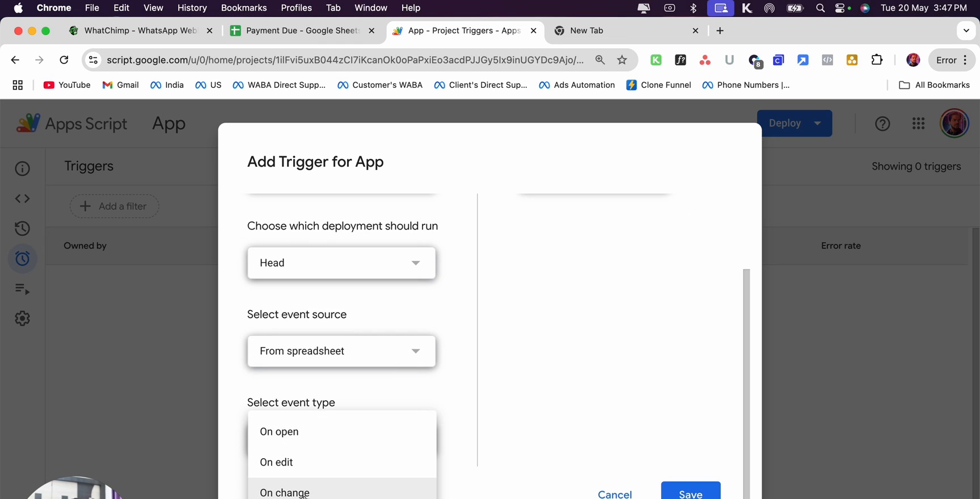Open the Clone Funnel bookmark
Image resolution: width=980 pixels, height=499 pixels.
coord(658,85)
